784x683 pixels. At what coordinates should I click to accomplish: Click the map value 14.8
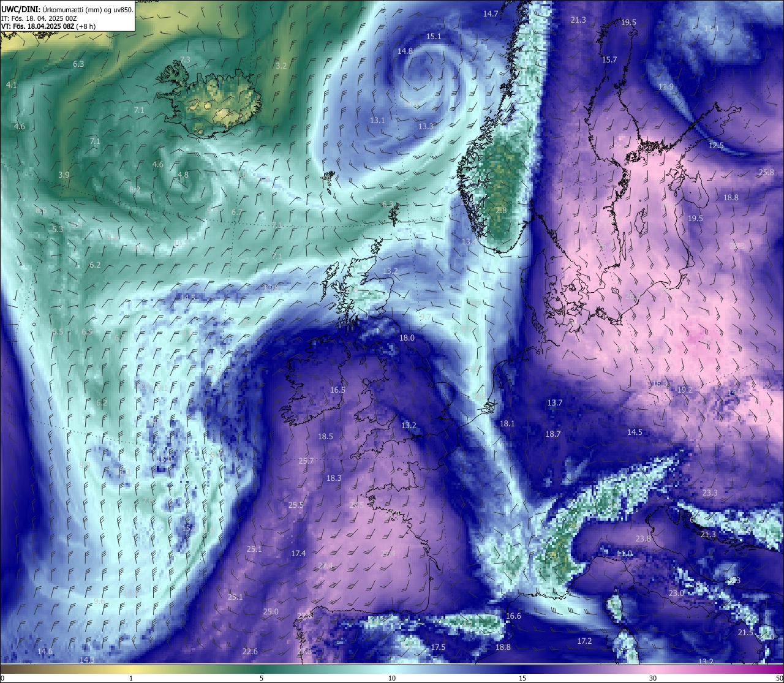click(x=405, y=51)
